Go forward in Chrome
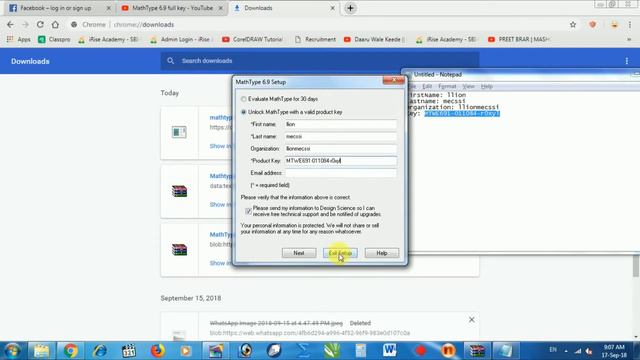The height and width of the screenshot is (360, 640). 25,24
